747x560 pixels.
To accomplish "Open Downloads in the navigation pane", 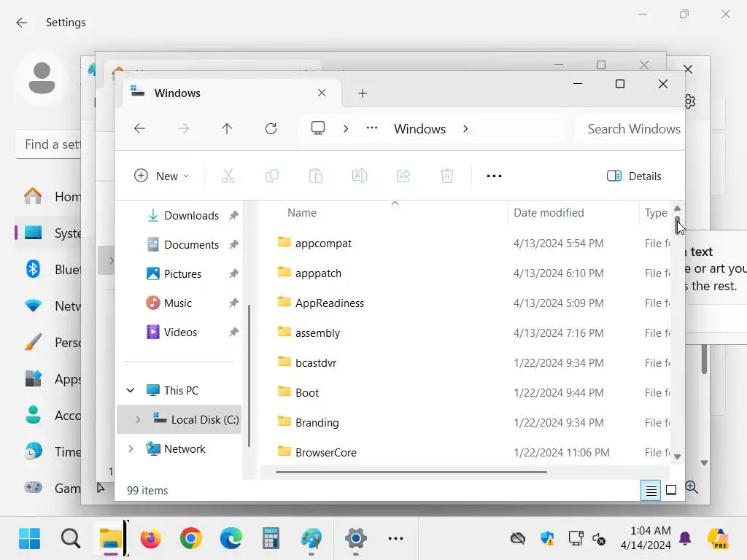I will [x=191, y=216].
